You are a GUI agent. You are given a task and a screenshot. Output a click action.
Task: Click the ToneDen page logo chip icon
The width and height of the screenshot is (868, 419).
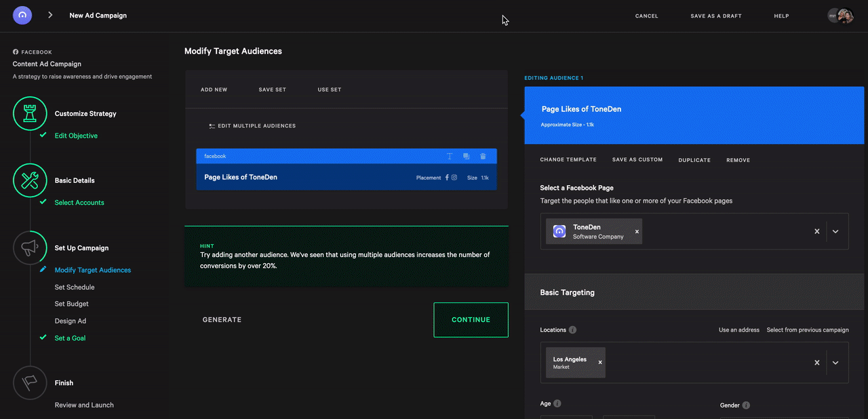(559, 231)
